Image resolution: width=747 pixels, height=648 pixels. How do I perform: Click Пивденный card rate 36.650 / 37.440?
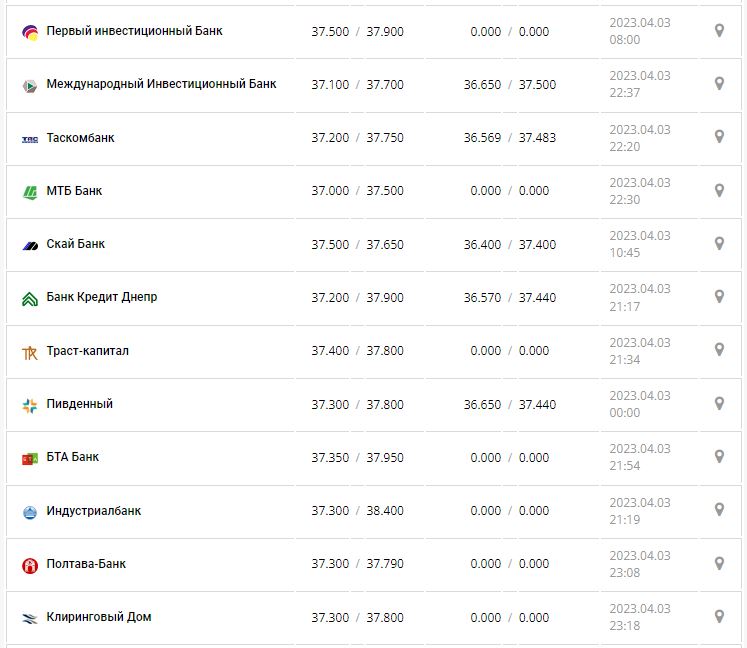[x=509, y=404]
